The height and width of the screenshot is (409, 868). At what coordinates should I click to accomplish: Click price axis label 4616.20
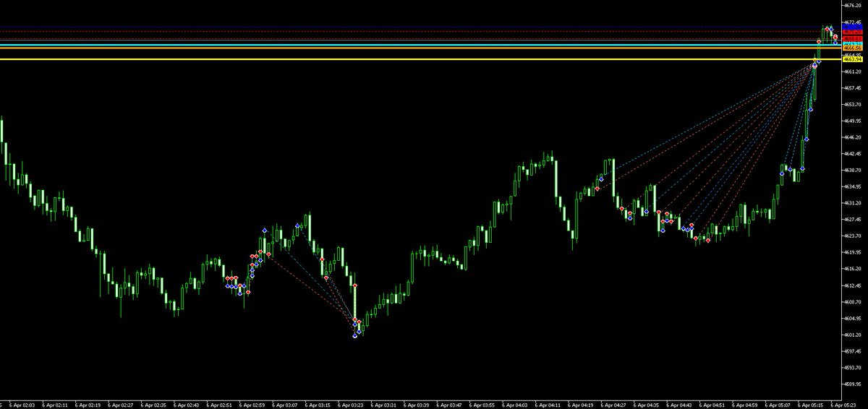(853, 269)
